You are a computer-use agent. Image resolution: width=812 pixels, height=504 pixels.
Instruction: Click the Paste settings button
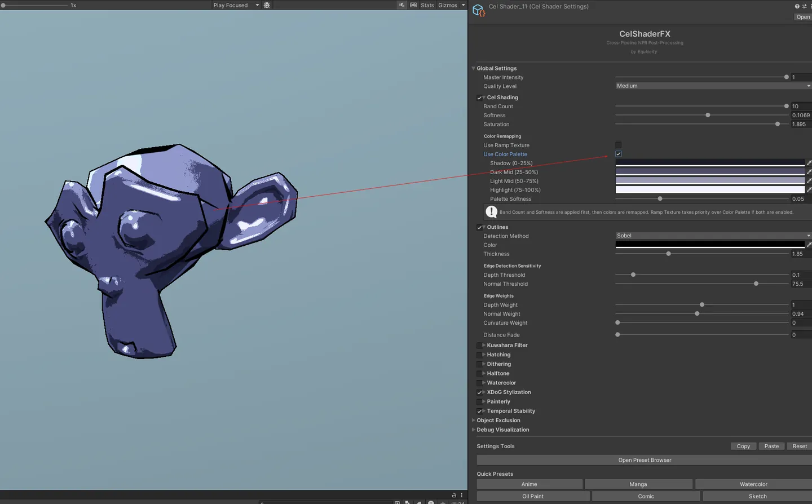(x=771, y=446)
